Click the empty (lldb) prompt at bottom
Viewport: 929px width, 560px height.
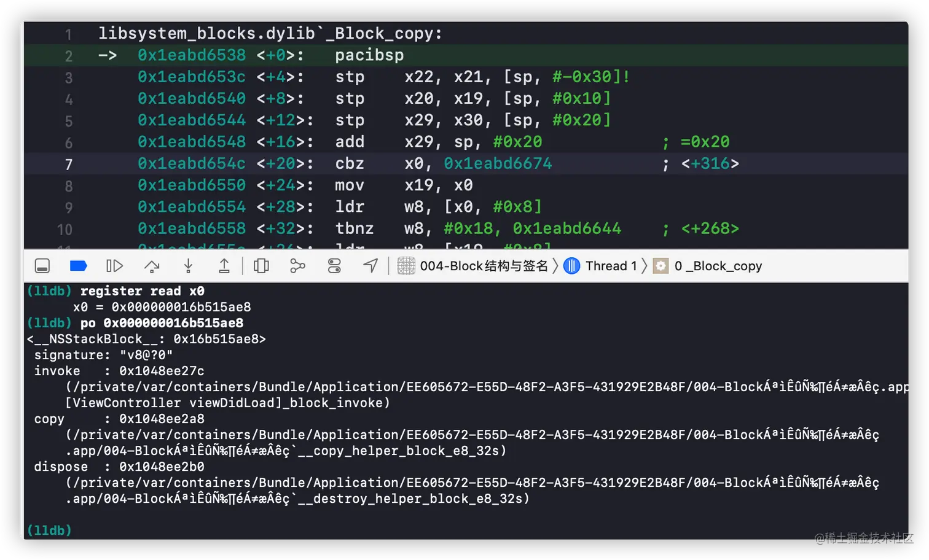pyautogui.click(x=49, y=530)
